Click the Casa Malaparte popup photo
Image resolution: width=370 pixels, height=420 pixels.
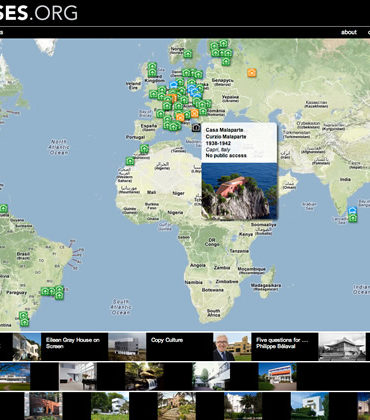[239, 191]
